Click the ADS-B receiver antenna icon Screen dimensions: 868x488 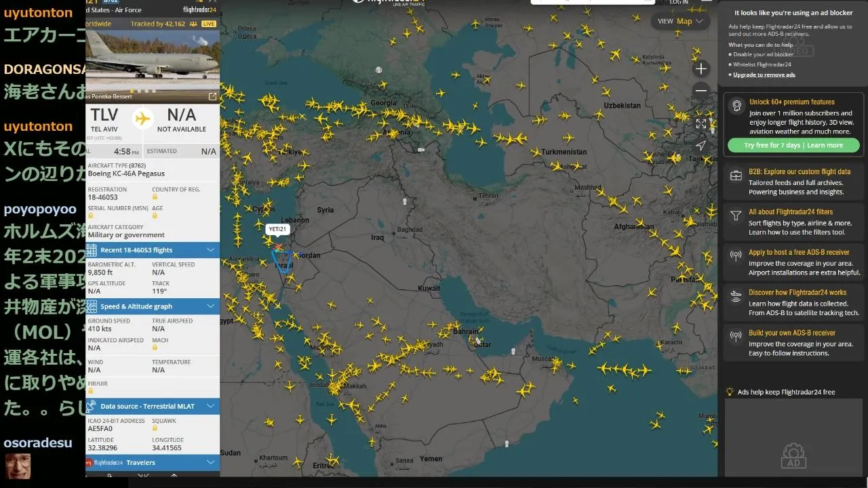pos(736,256)
